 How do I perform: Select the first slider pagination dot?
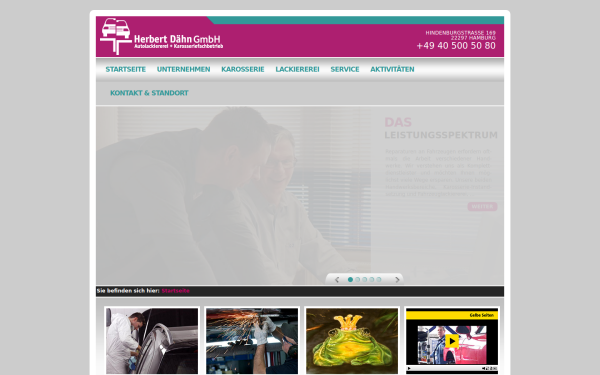click(350, 280)
